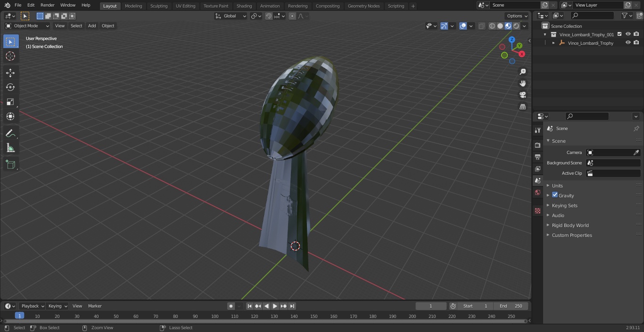Jump to the timeline start frame
Viewport: 644px width, 332px height.
click(x=250, y=306)
